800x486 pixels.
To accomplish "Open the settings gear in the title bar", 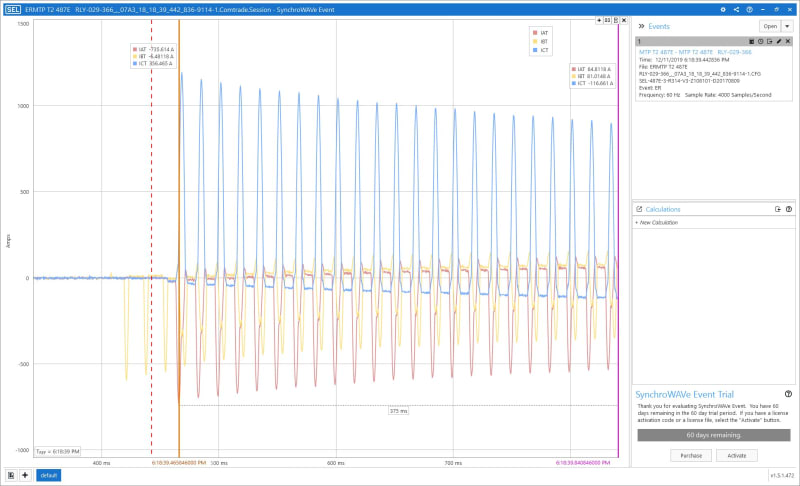I will pyautogui.click(x=722, y=10).
